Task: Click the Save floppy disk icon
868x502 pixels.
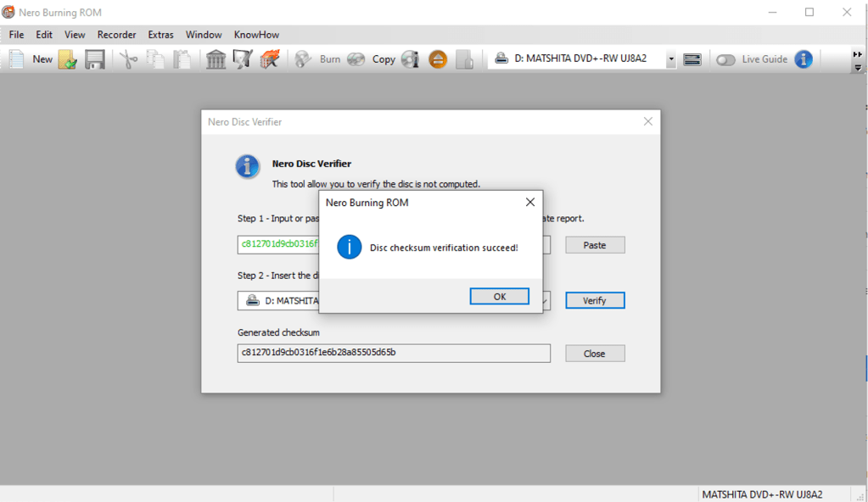Action: [x=94, y=59]
